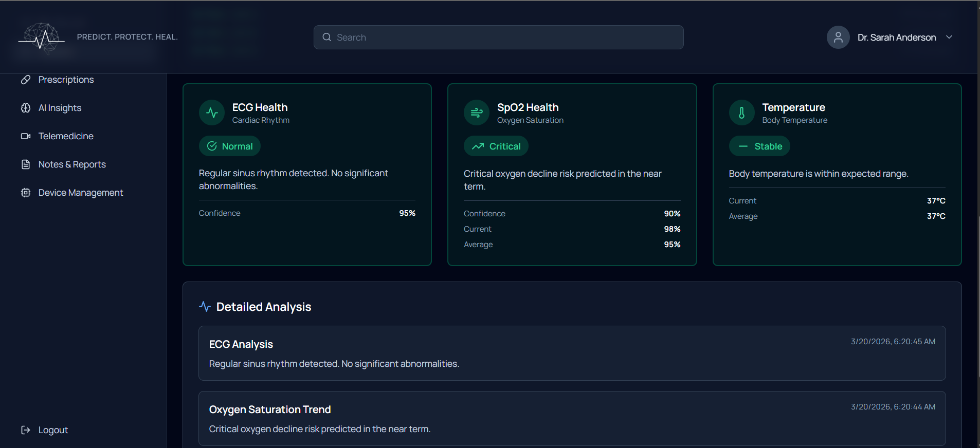Click ECG confidence value 95%
The width and height of the screenshot is (980, 448).
click(407, 213)
